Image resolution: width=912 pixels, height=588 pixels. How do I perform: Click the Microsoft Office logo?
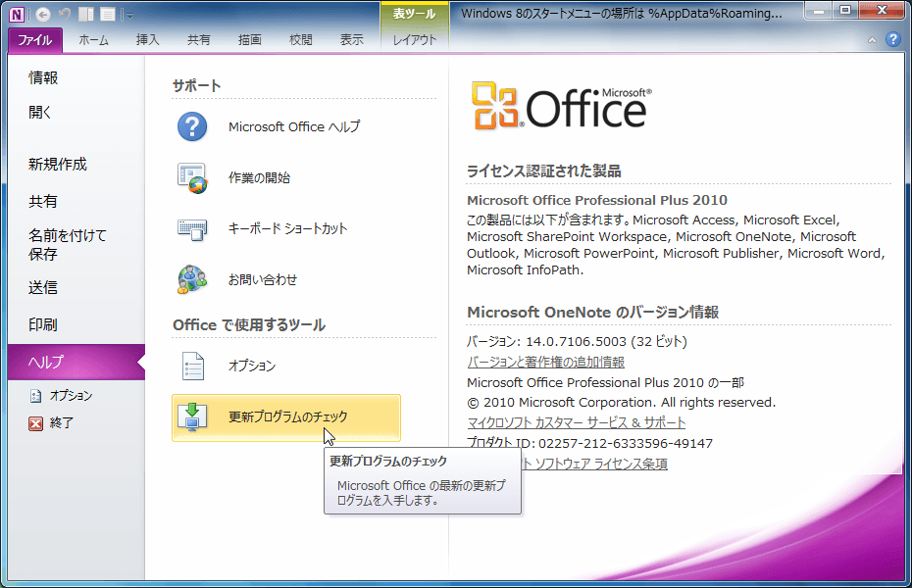pos(561,106)
